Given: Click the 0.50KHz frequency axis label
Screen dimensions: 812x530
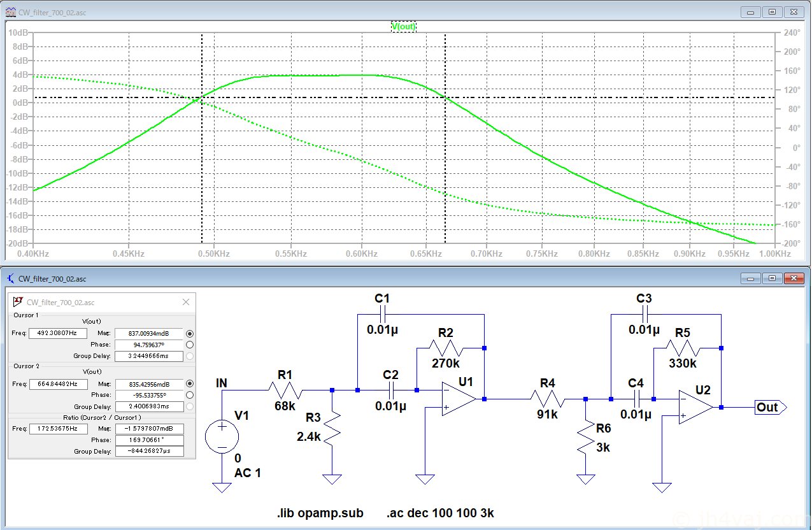Looking at the screenshot, I should tap(213, 254).
